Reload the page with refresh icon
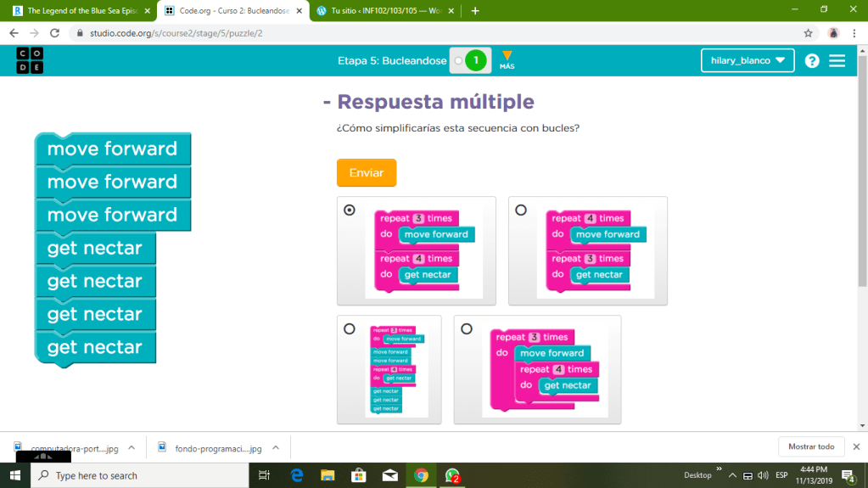The width and height of the screenshot is (868, 488). pos(55,33)
